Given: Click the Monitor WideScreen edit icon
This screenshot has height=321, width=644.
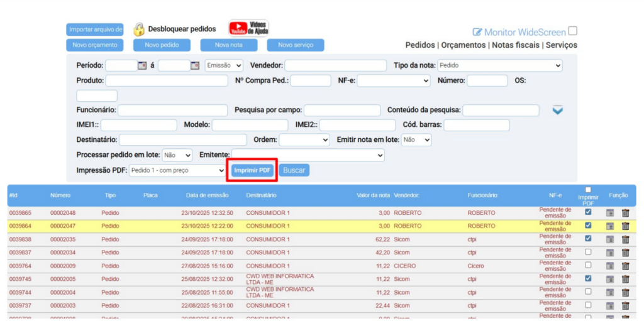Looking at the screenshot, I should (x=477, y=32).
